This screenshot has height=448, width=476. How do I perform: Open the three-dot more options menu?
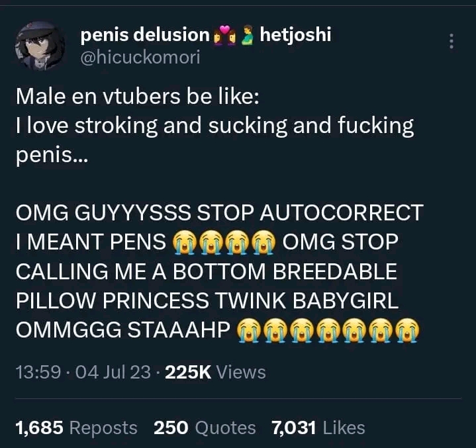tap(452, 41)
